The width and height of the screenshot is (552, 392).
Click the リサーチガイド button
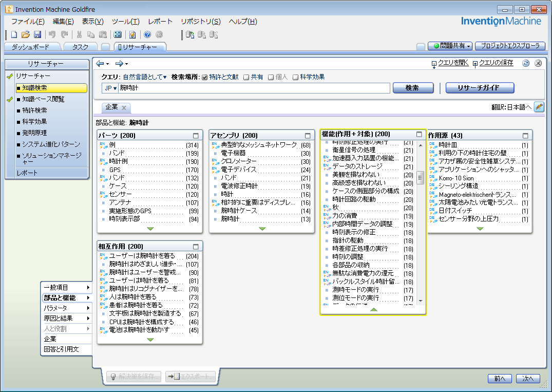[480, 88]
